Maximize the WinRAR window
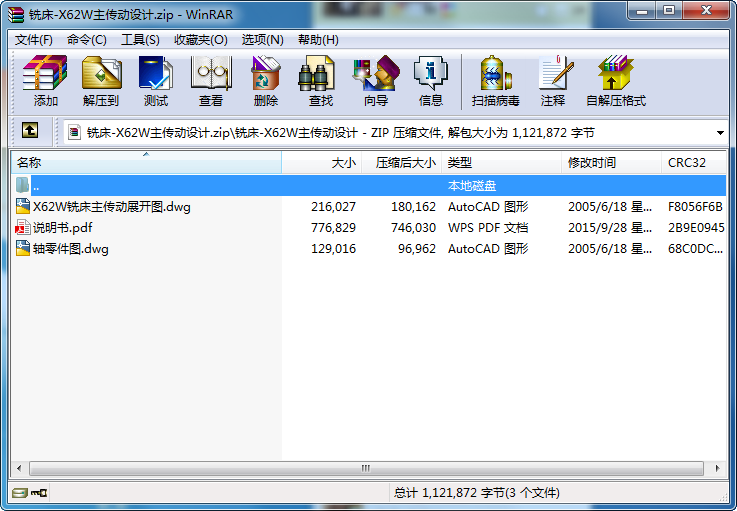Viewport: 737px width, 511px height. point(669,11)
